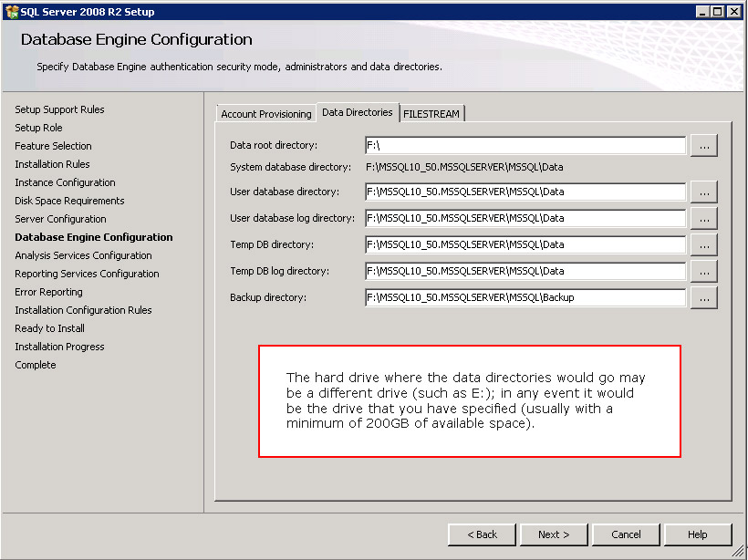Screen dimensions: 748x560
Task: Click the bold Database Engine Configuration step
Action: (x=94, y=237)
